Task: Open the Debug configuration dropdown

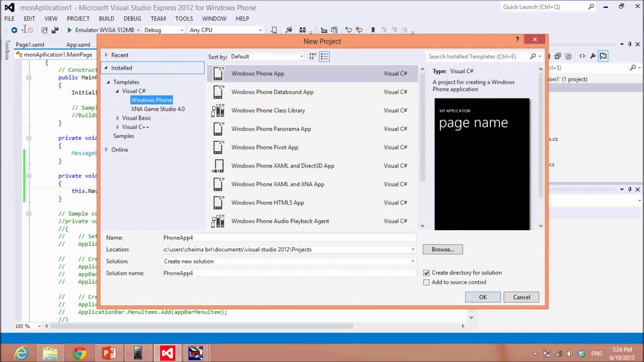Action: point(164,30)
